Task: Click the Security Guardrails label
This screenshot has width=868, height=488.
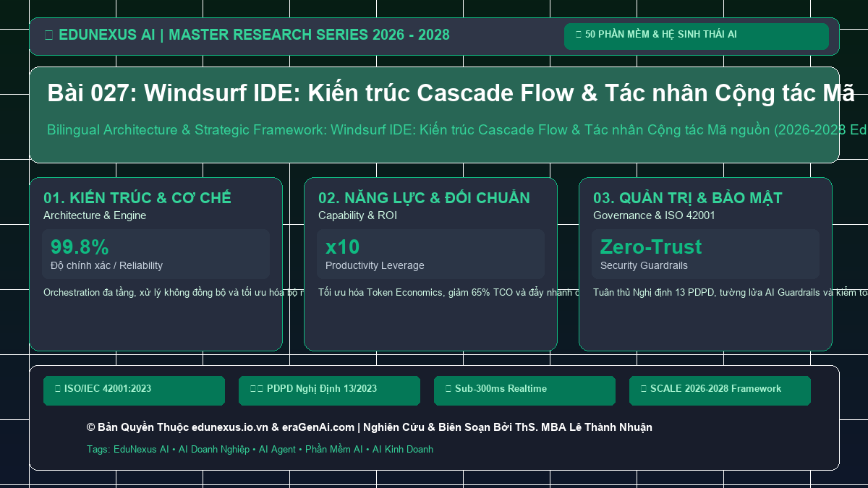Action: pos(644,265)
